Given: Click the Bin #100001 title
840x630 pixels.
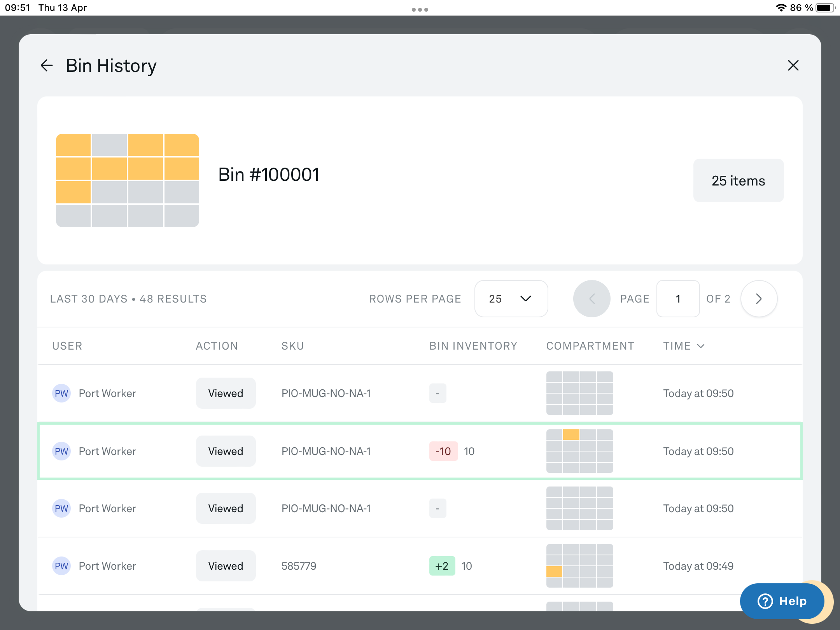Looking at the screenshot, I should (269, 175).
